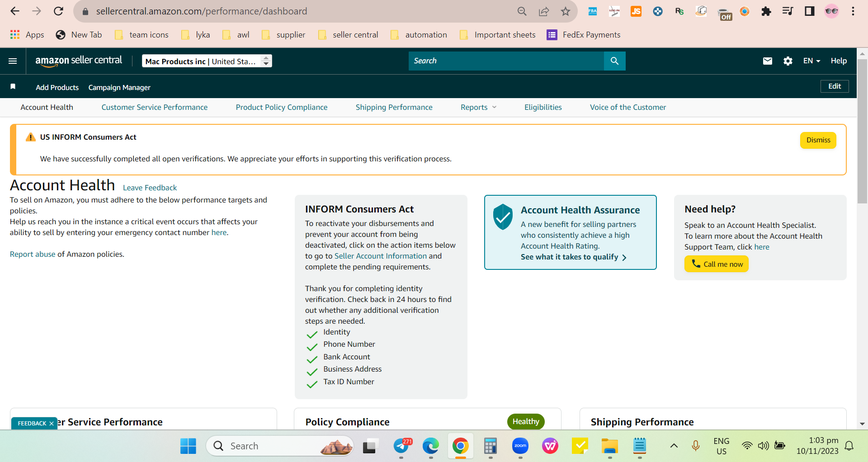868x462 pixels.
Task: Click the Call me now button
Action: pos(717,264)
